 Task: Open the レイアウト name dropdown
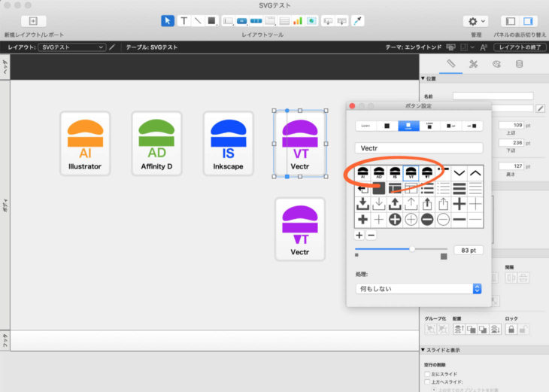pyautogui.click(x=72, y=47)
